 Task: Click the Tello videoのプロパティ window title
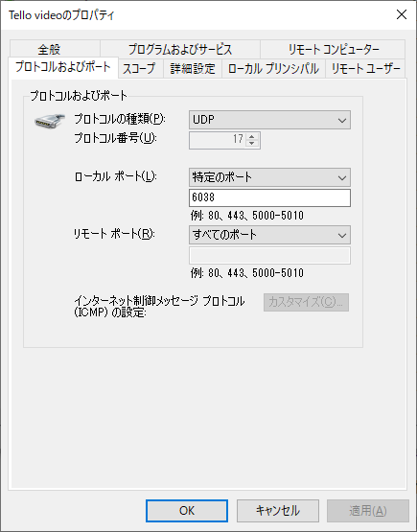(61, 15)
